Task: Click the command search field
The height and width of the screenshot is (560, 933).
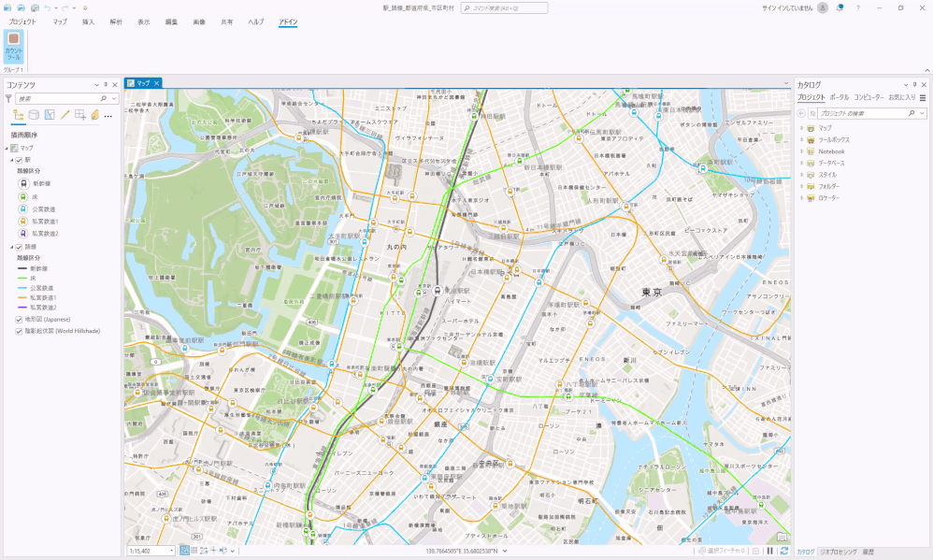Action: click(504, 8)
